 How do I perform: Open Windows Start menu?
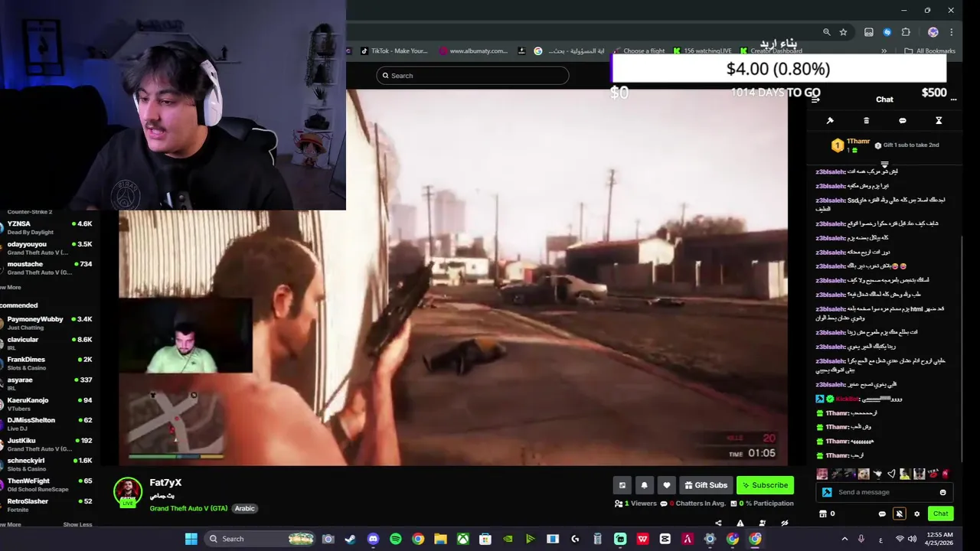click(191, 539)
